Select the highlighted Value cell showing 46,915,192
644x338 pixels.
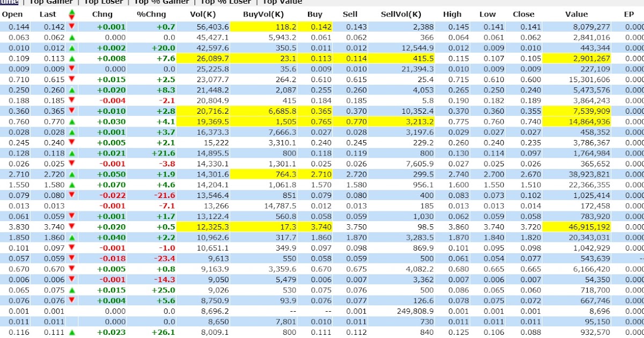click(577, 227)
